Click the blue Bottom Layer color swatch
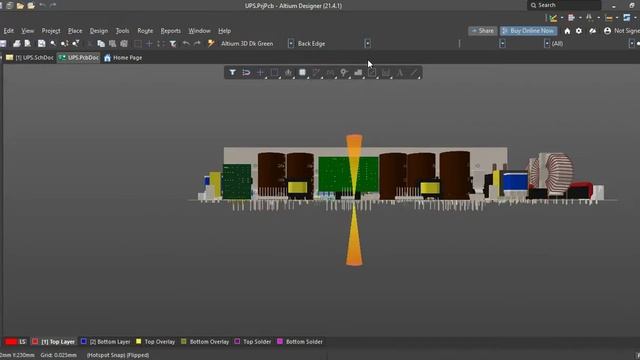 coord(83,342)
